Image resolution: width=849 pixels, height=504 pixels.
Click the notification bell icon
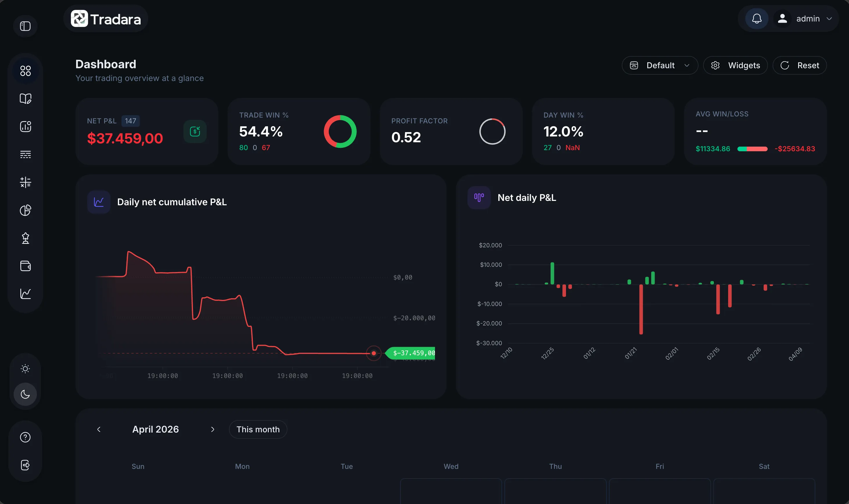coord(757,19)
